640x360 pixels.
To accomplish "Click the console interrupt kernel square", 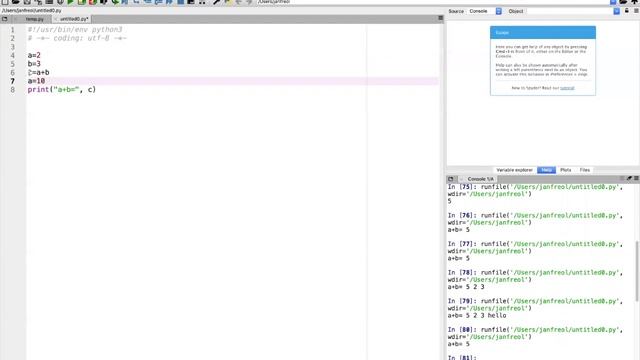I will pos(622,179).
